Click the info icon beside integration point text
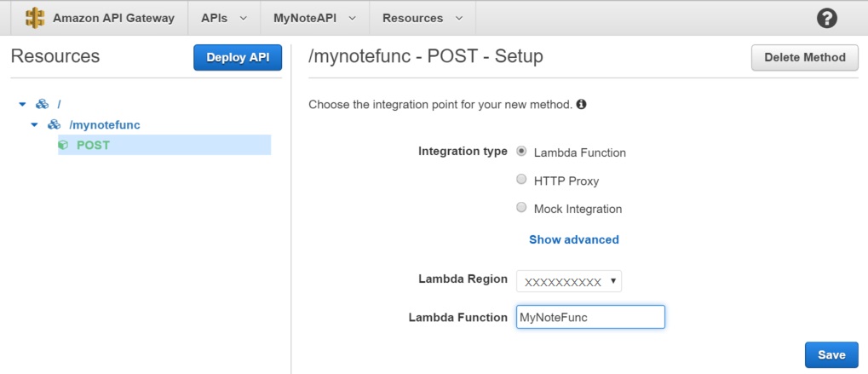The height and width of the screenshot is (374, 868). tap(581, 103)
